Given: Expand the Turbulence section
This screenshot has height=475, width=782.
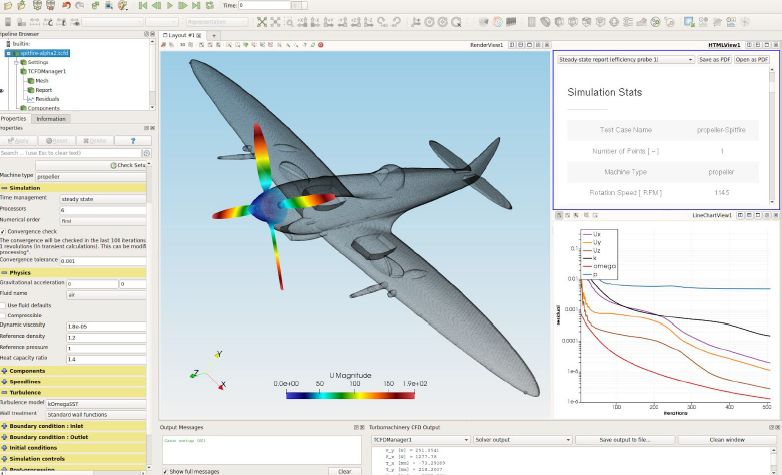Looking at the screenshot, I should tap(73, 392).
